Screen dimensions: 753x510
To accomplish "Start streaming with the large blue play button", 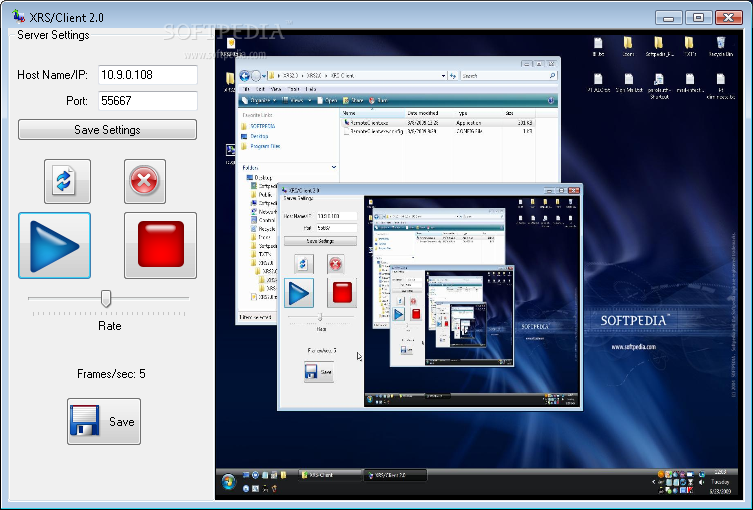I will (x=54, y=245).
